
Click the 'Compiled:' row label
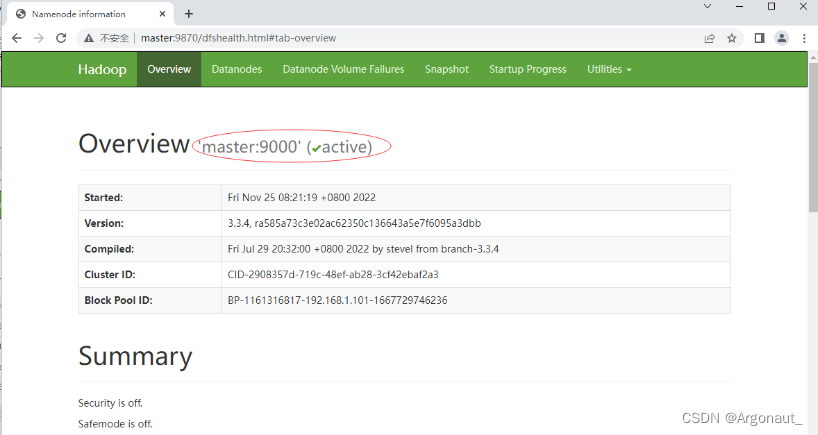click(x=109, y=249)
